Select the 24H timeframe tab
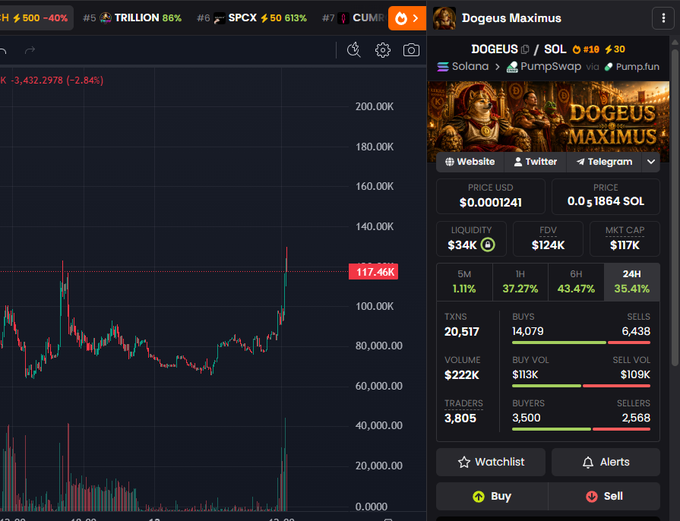Viewport: 680px width, 521px height. (632, 282)
